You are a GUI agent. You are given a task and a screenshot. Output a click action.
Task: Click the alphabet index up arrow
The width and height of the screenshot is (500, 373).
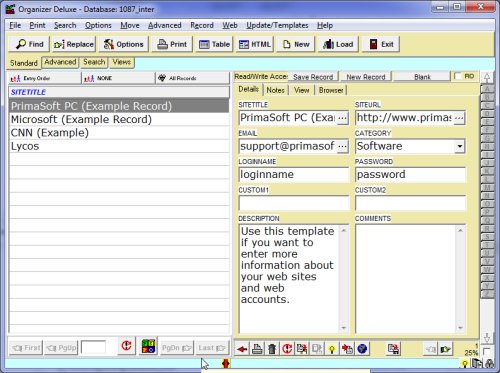point(487,78)
